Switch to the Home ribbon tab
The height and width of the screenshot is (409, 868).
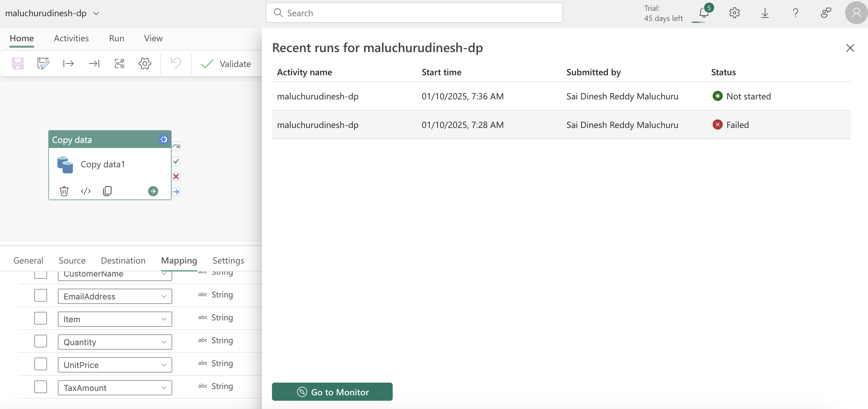(22, 38)
